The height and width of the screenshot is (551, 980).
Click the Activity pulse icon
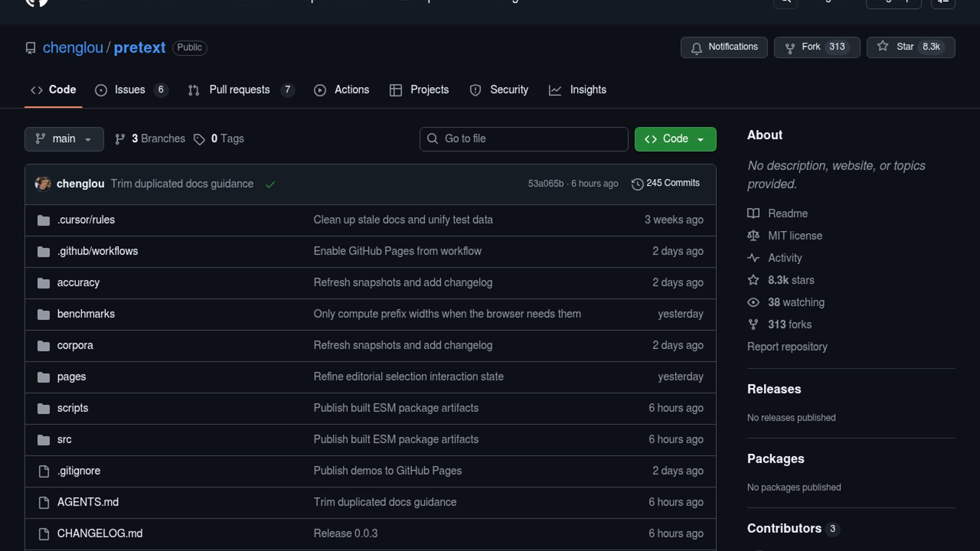753,258
